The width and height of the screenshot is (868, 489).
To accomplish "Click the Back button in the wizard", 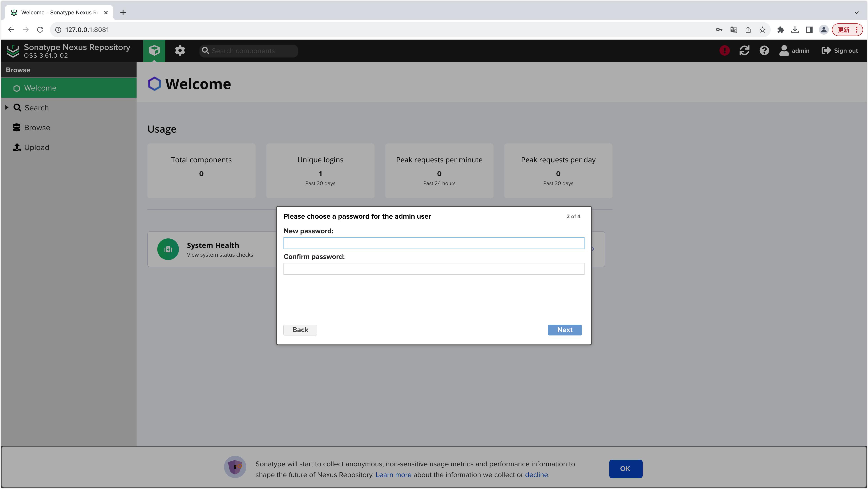I will (x=300, y=330).
